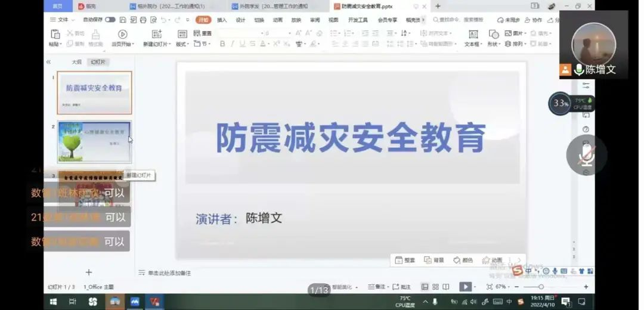The image size is (644, 310).
Task: Switch to reading view icon
Action: point(446,287)
